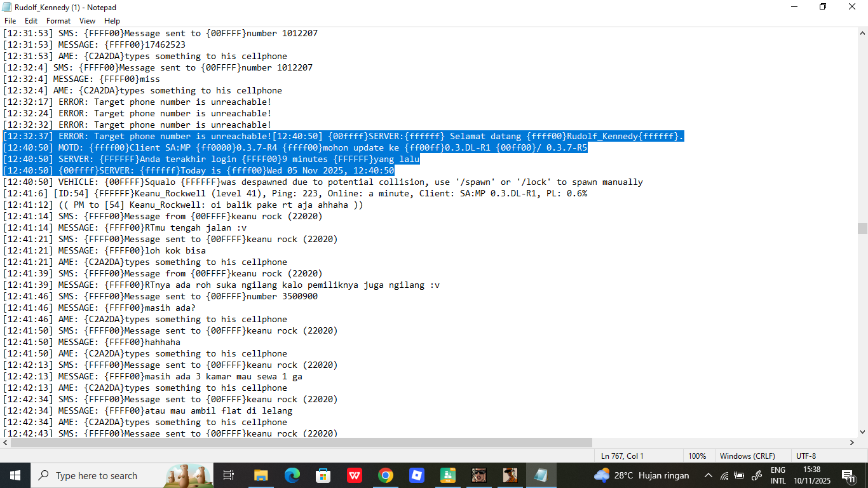Click the [12:41:14] SMS from keanu rock line

click(x=163, y=216)
